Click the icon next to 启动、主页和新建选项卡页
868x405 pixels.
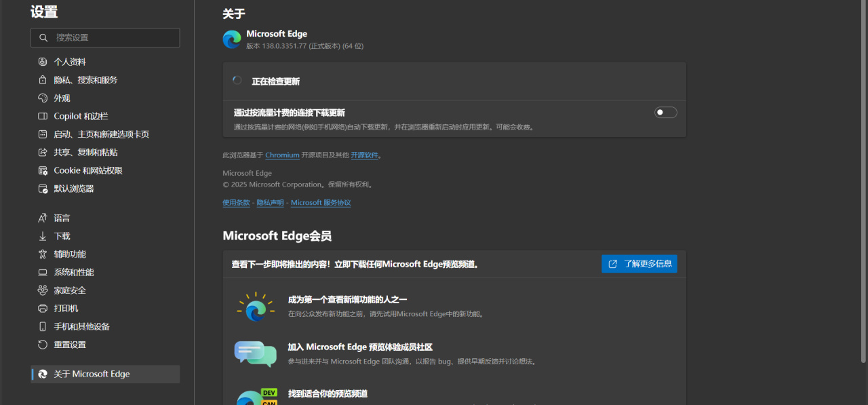coord(43,134)
